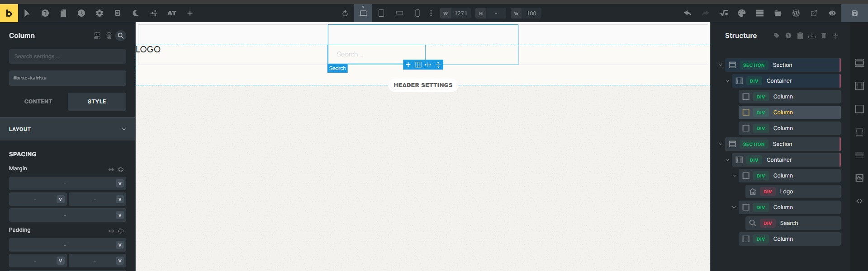Open margin top unit dropdown
868x271 pixels.
coord(120,183)
